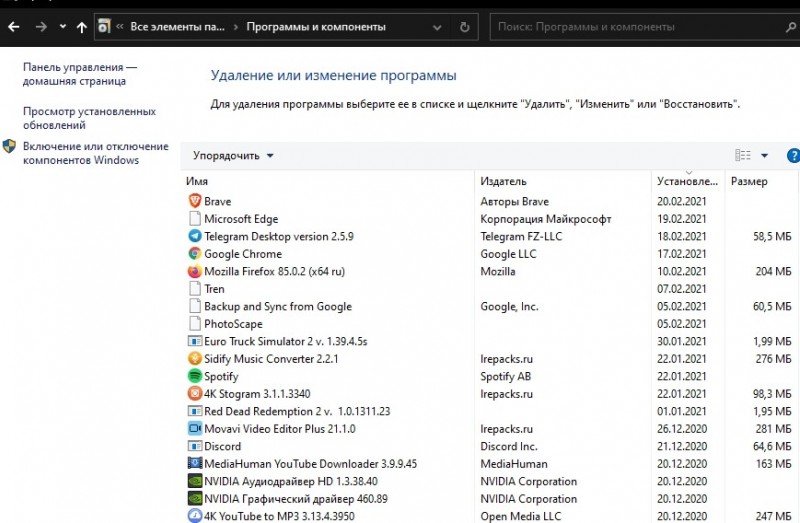
Task: Select the Sidify Music Converter icon
Action: coord(194,359)
